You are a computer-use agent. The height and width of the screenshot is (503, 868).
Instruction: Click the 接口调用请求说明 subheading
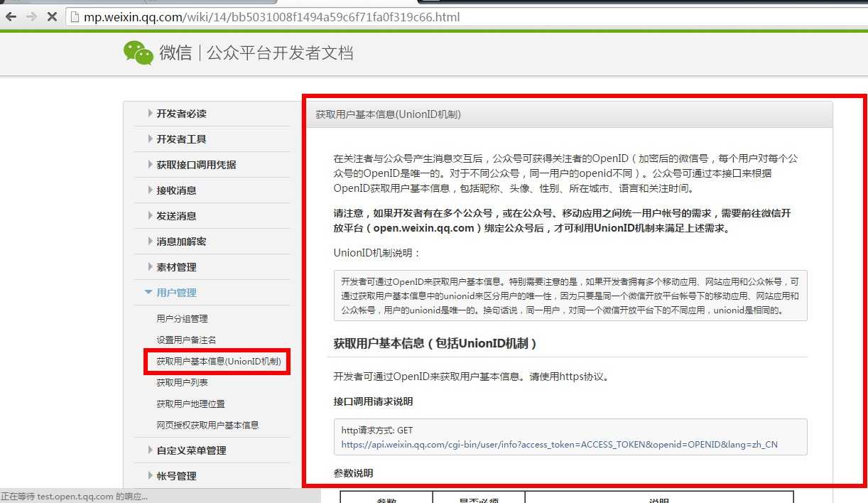[373, 401]
